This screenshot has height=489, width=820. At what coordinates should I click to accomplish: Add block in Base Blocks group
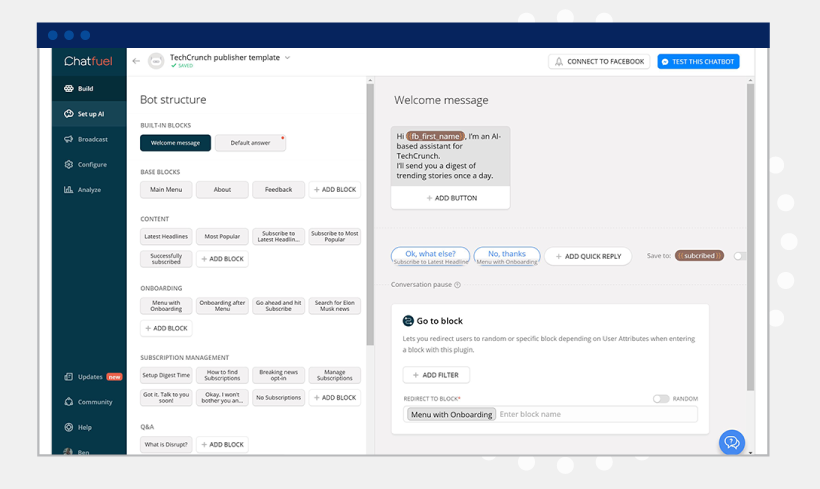[335, 189]
